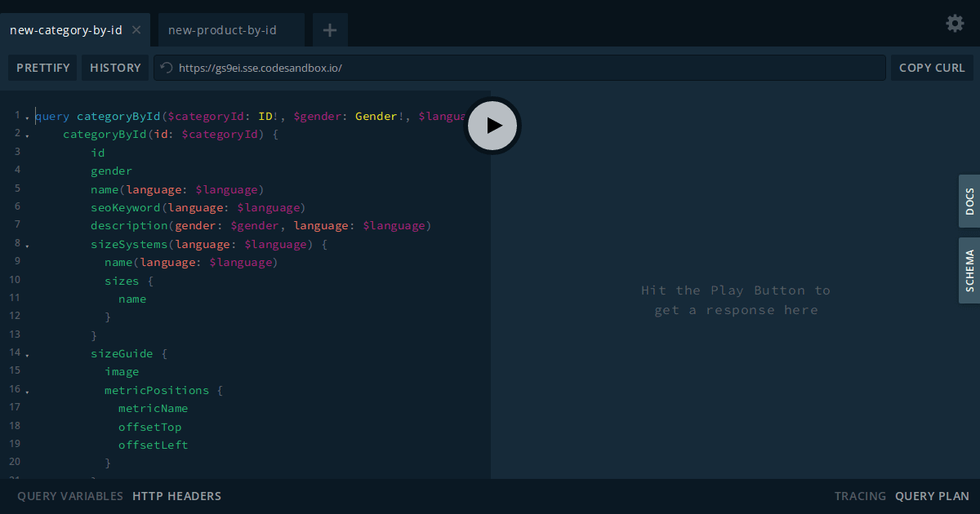Close the new-category-by-id tab with its X
This screenshot has width=980, height=514.
click(x=136, y=29)
